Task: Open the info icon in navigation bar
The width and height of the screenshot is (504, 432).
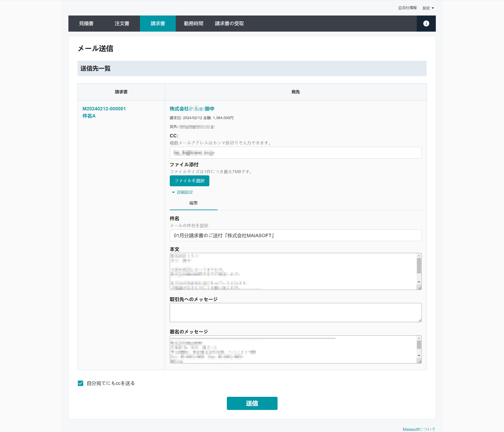Action: (426, 23)
